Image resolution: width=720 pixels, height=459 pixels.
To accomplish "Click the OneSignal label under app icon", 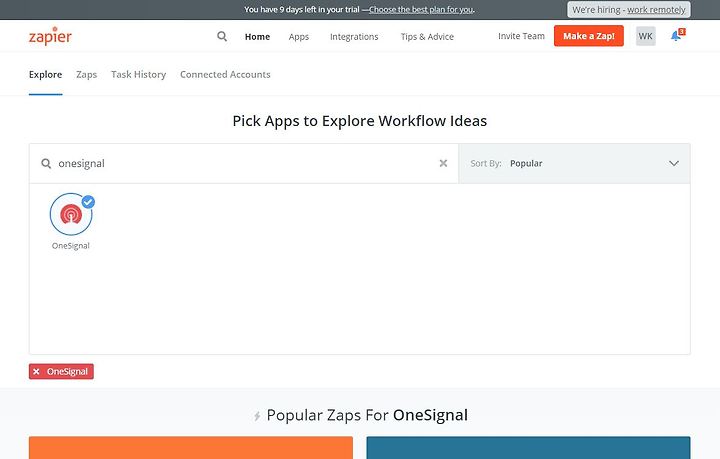I will [x=71, y=246].
